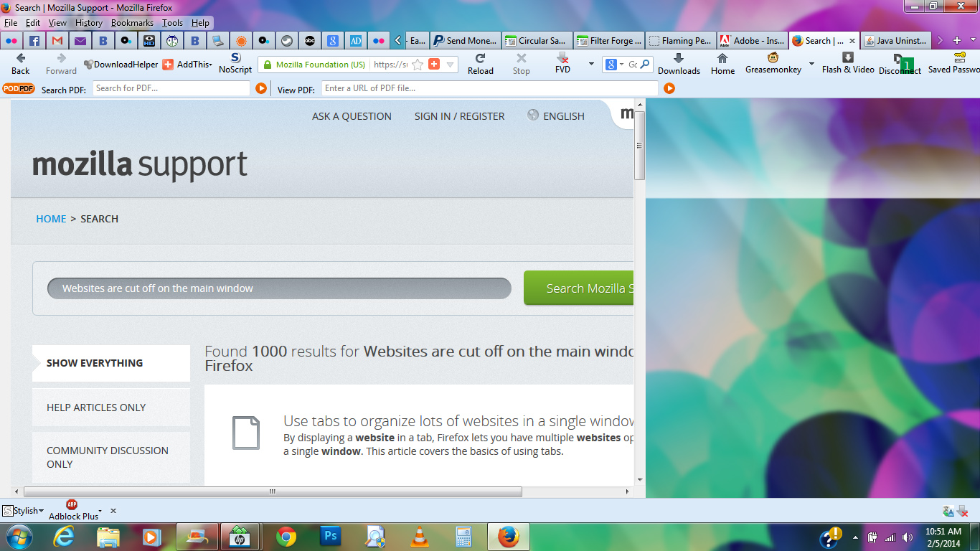
Task: Show hidden system tray icons
Action: [855, 537]
